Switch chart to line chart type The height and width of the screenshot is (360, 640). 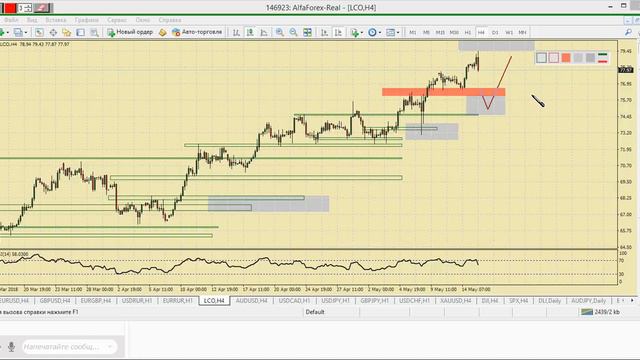(264, 32)
